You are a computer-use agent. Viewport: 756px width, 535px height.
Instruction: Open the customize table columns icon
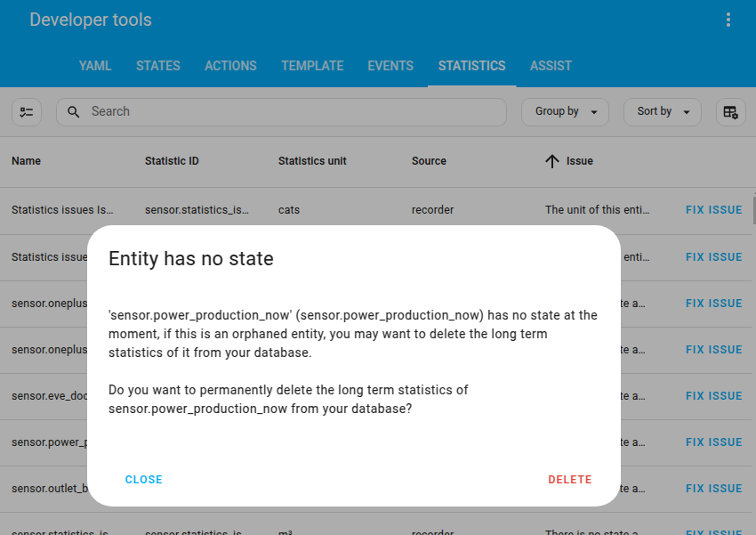pos(728,112)
